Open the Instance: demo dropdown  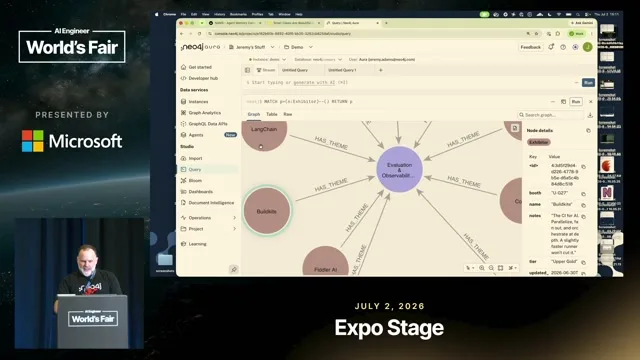[267, 60]
